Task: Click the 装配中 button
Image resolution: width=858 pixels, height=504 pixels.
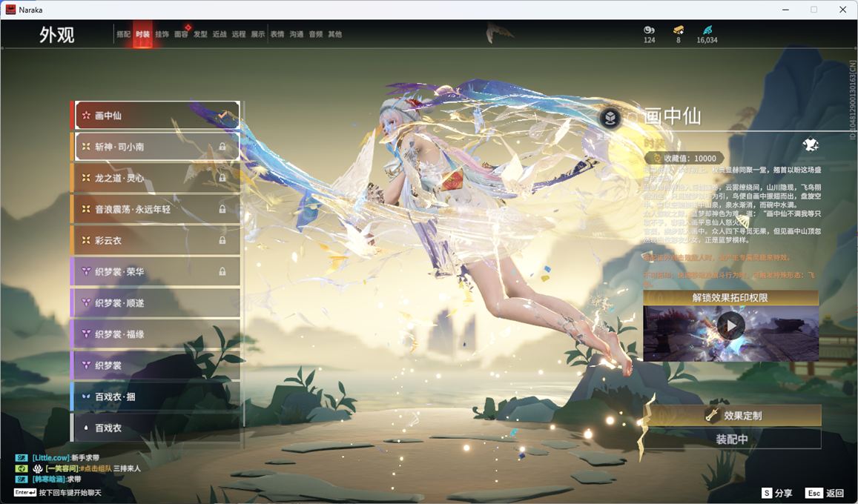Action: [x=732, y=439]
